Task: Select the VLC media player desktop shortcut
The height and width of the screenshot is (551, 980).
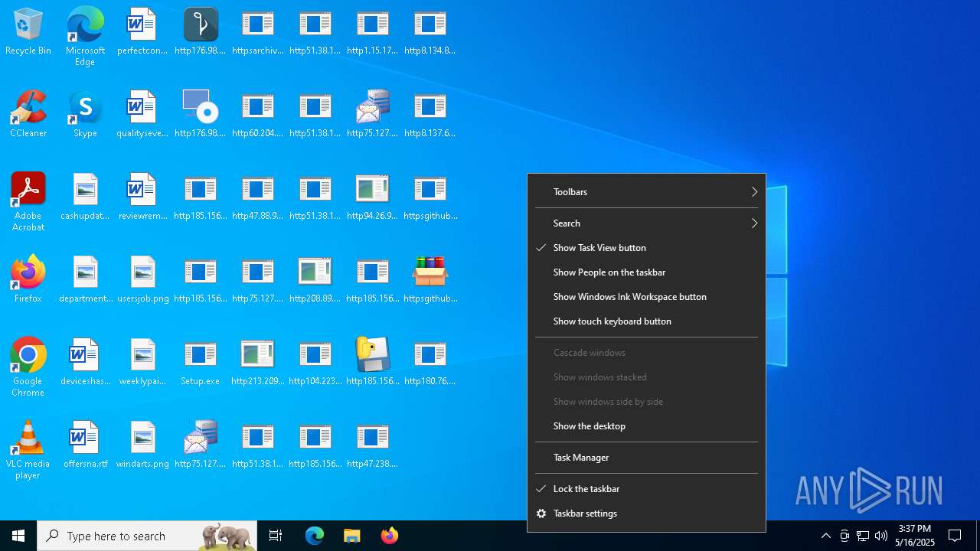Action: click(x=28, y=450)
